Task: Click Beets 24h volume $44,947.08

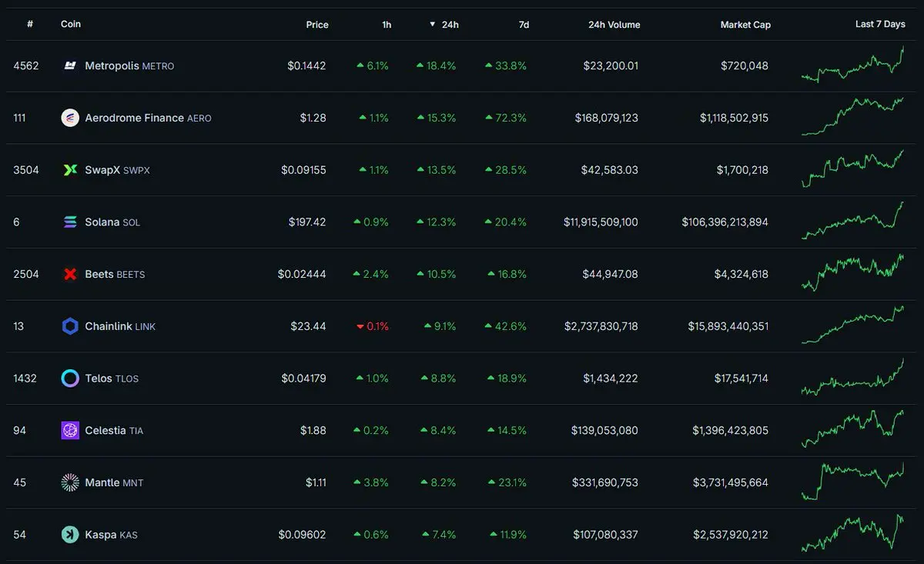Action: pyautogui.click(x=609, y=274)
